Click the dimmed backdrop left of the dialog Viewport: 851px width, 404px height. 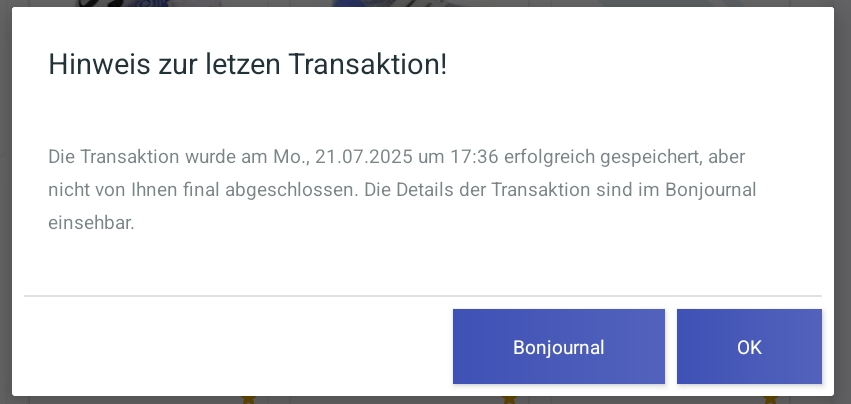[5, 202]
